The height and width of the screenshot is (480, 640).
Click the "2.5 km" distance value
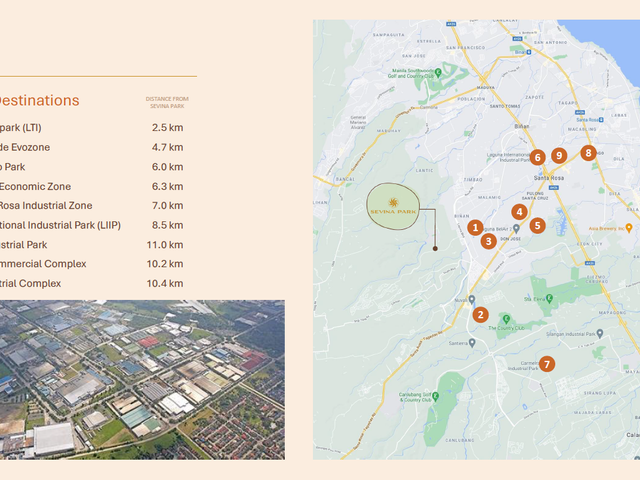(x=167, y=128)
